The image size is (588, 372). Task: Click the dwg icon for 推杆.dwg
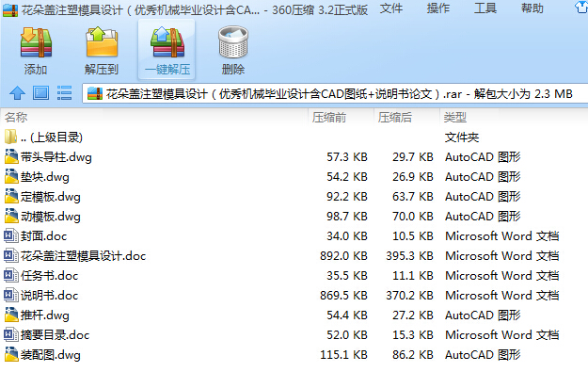(x=11, y=315)
